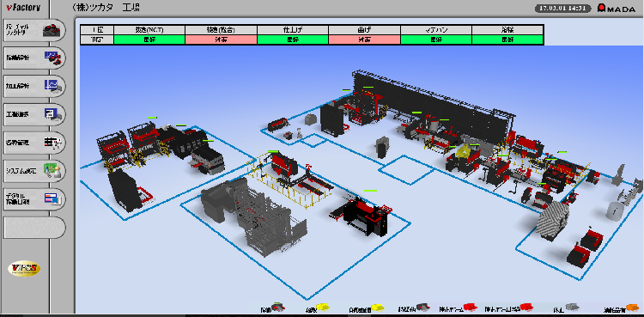The height and width of the screenshot is (317, 644).
Task: Open the バーチャルファクトリ sidebar button
Action: (x=33, y=30)
